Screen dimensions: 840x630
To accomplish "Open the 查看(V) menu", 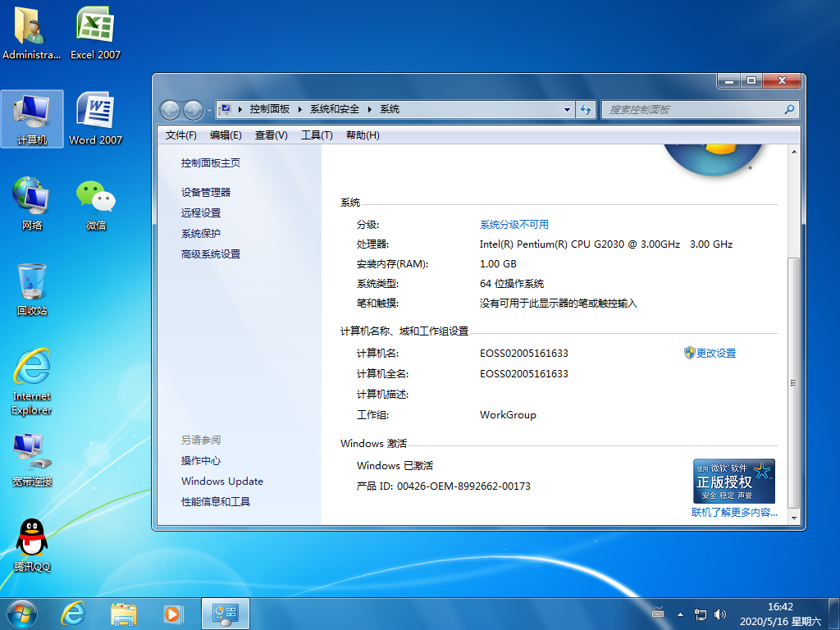I will [271, 135].
